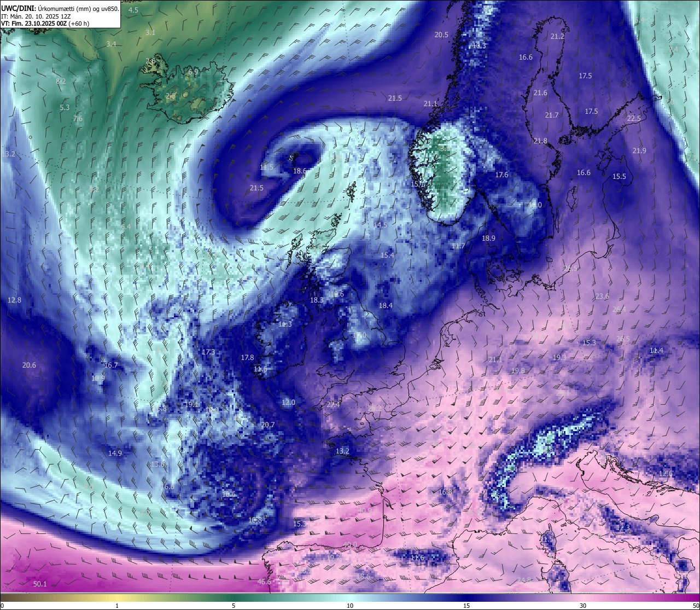The height and width of the screenshot is (610, 700).
Task: Click the value 40.0 over northern Spain
Action: tap(350, 545)
